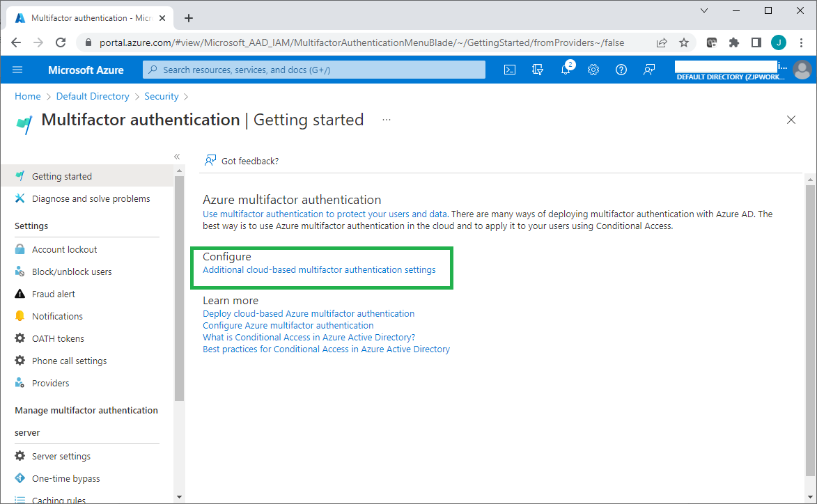Viewport: 817px width, 504px height.
Task: Click the Default Directory breadcrumb
Action: point(93,96)
